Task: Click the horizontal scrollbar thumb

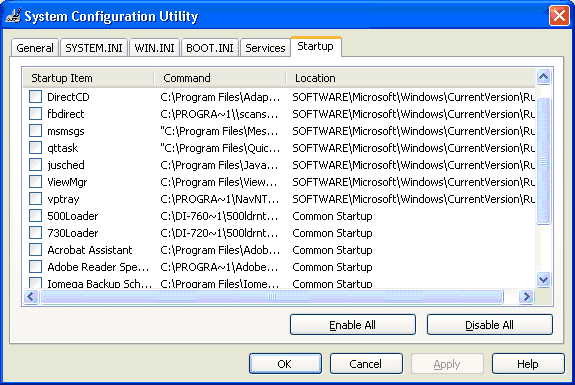Action: pos(272,297)
